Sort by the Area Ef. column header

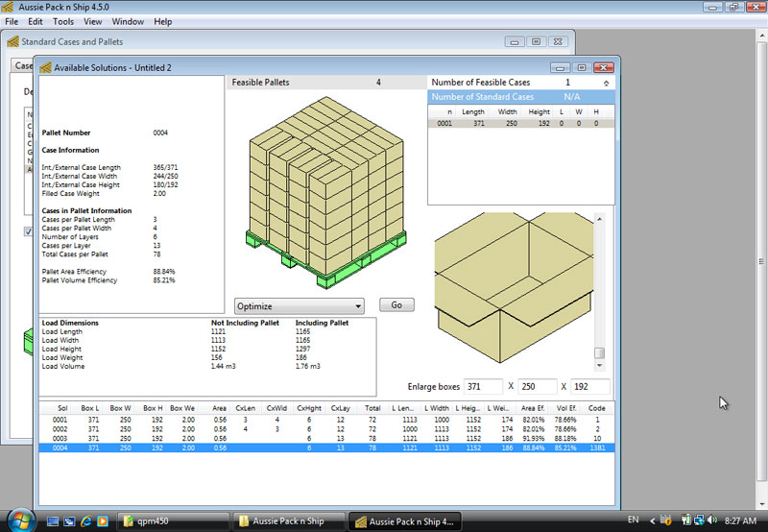[x=532, y=408]
